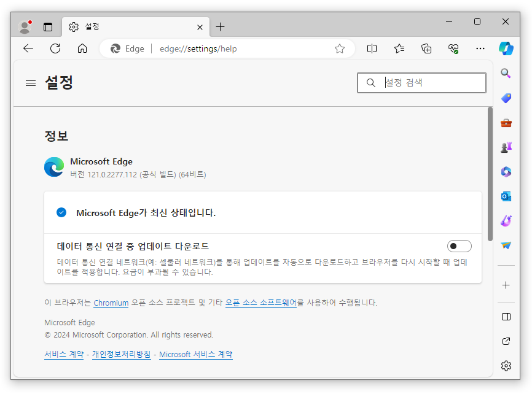Open Settings and more ellipsis menu
Image resolution: width=532 pixels, height=394 pixels.
pos(480,48)
